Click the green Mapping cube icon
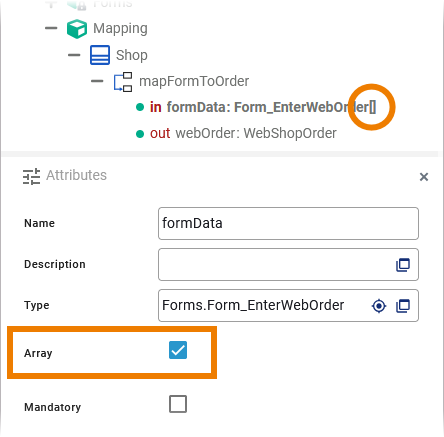The height and width of the screenshot is (437, 444). (x=77, y=29)
